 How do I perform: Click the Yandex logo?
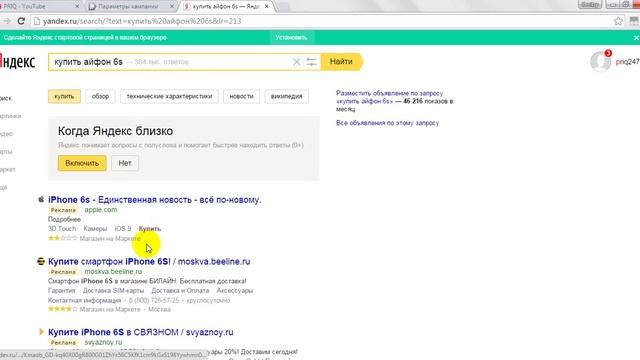click(17, 62)
